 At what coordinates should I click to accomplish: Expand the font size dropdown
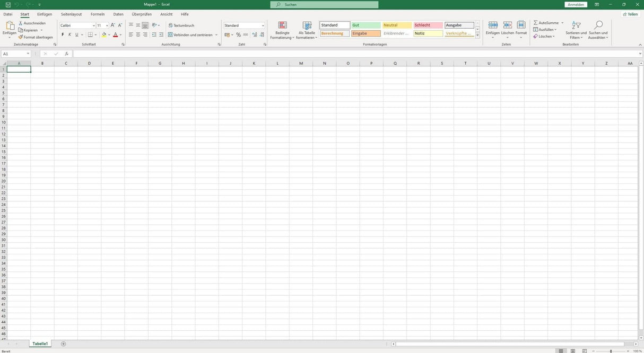108,25
